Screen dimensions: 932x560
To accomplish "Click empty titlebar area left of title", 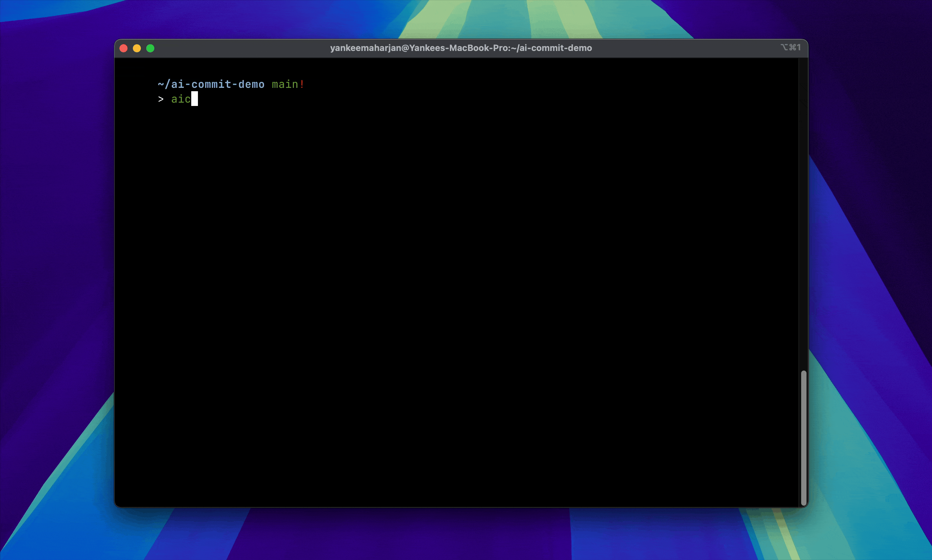I will coord(242,48).
